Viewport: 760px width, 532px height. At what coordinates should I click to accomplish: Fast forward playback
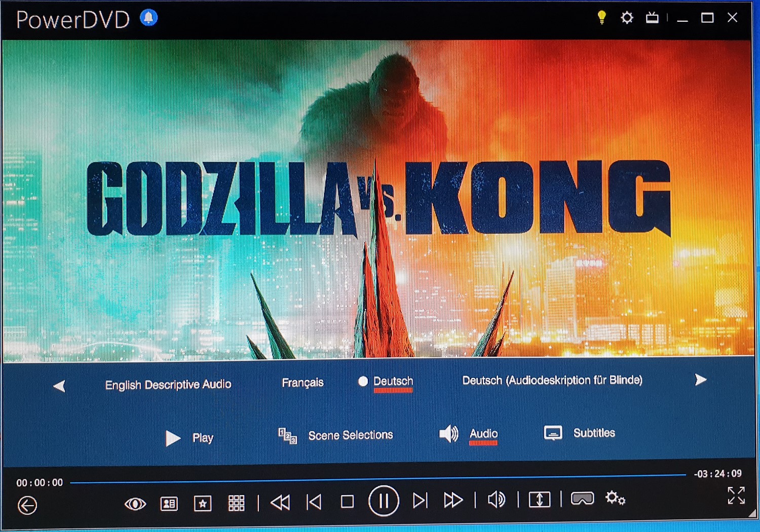(x=453, y=500)
